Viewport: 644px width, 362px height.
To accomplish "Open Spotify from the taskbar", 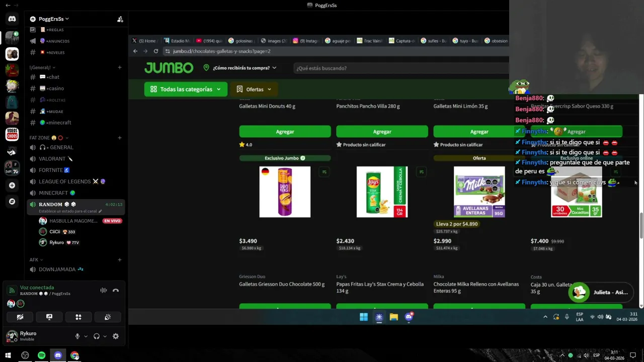I will pyautogui.click(x=41, y=355).
